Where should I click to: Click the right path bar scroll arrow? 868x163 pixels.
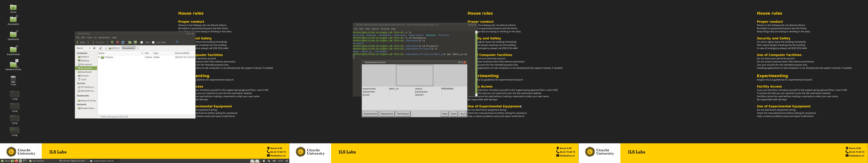click(137, 48)
